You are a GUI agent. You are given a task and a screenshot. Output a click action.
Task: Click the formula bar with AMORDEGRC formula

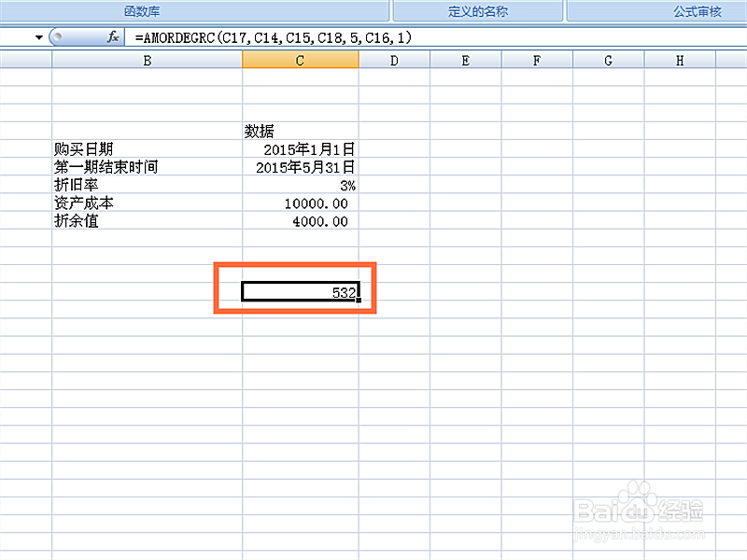[x=435, y=37]
